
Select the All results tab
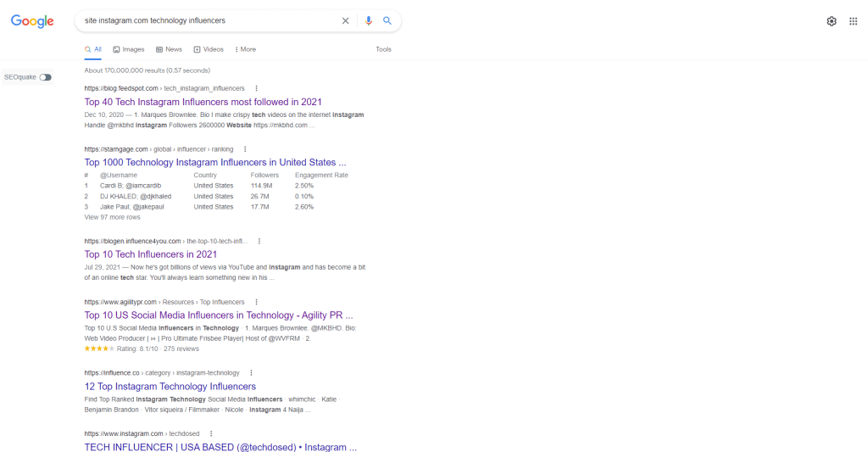tap(93, 49)
